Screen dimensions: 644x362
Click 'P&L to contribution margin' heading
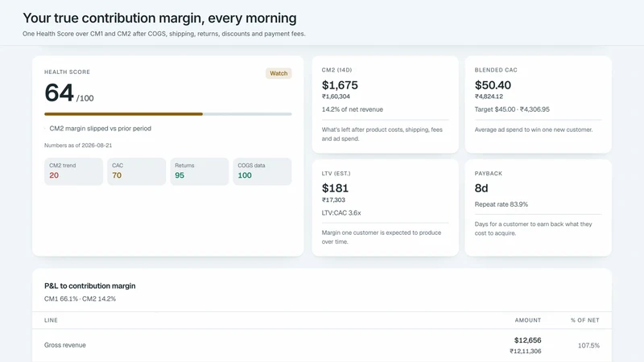coord(90,286)
